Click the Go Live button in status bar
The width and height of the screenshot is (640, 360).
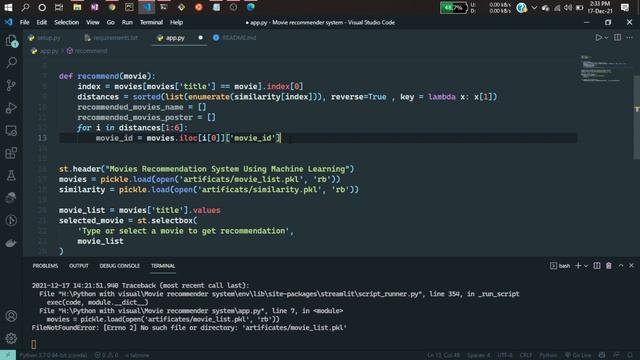[x=578, y=355]
